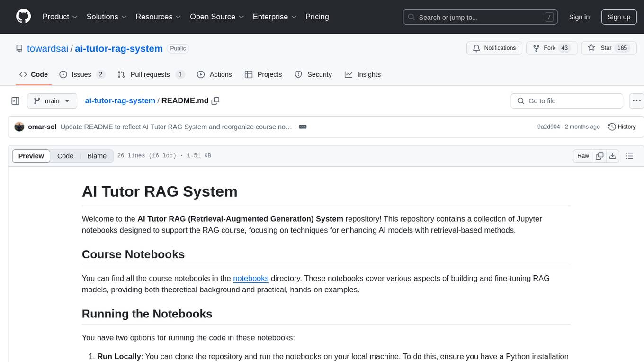
Task: Click the Fork count 43
Action: 564,48
